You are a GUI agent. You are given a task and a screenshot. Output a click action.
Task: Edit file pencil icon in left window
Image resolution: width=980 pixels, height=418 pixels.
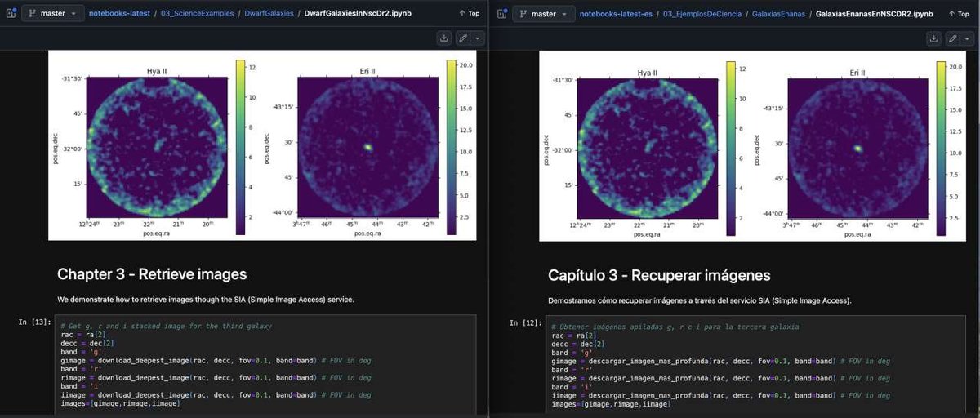coord(463,38)
